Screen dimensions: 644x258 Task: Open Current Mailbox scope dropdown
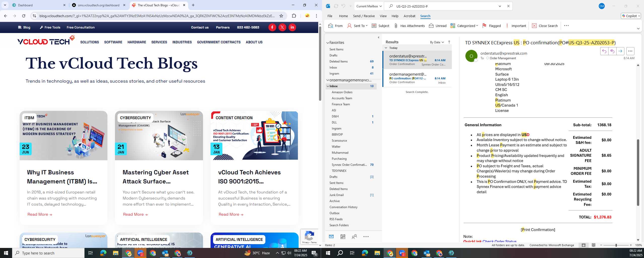pos(369,6)
